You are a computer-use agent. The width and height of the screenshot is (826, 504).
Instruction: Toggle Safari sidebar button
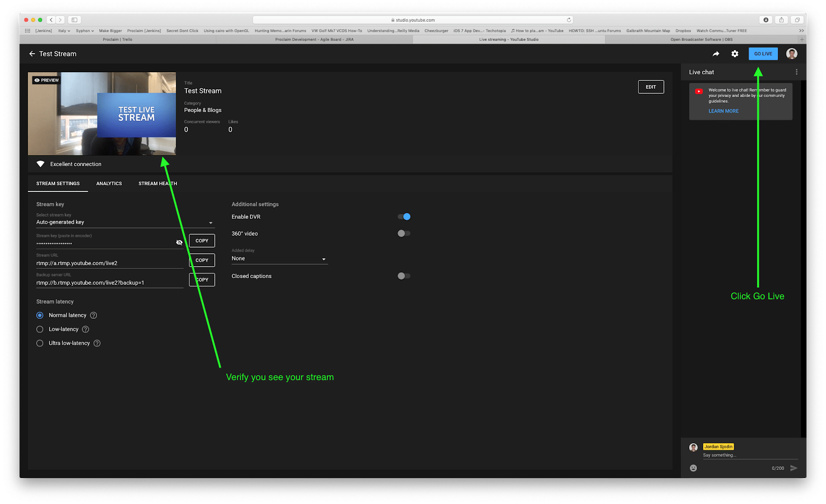pyautogui.click(x=74, y=20)
